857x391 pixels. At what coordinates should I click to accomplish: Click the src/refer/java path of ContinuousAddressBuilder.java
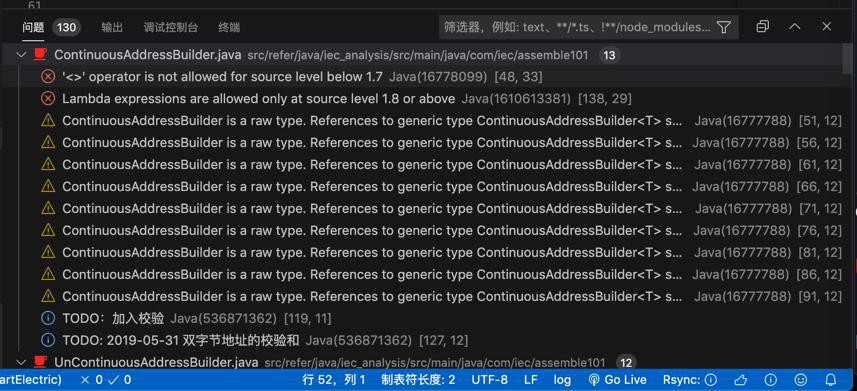tap(418, 55)
